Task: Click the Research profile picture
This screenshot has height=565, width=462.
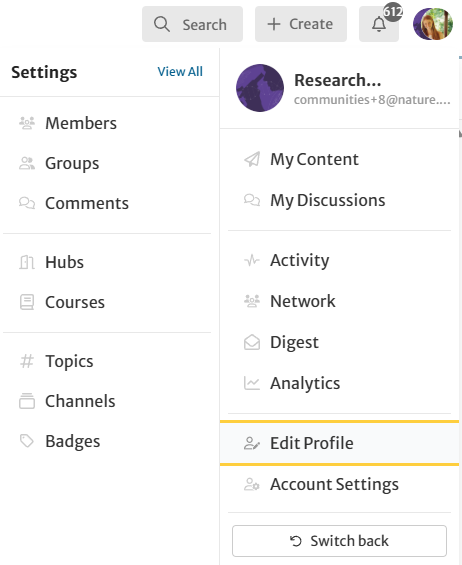Action: coord(260,88)
